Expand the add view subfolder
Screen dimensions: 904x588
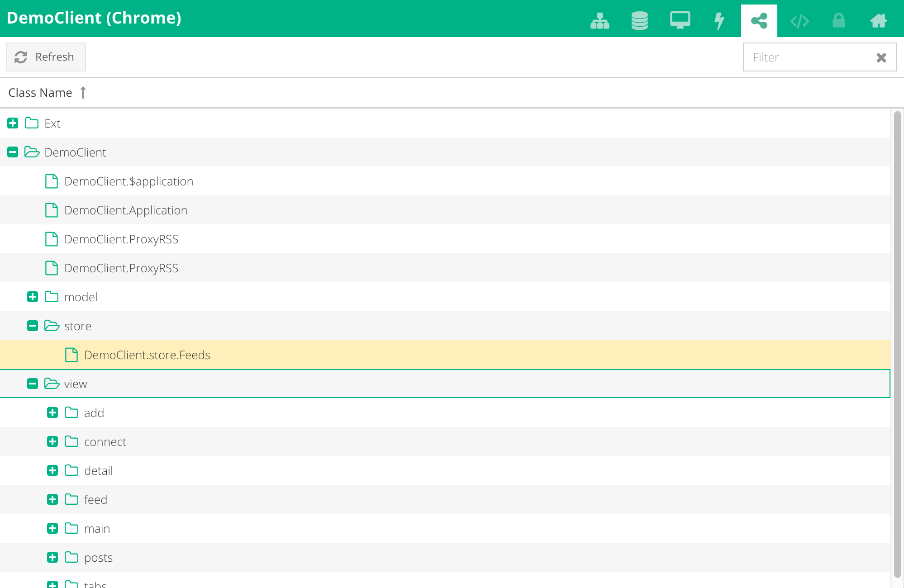(53, 413)
